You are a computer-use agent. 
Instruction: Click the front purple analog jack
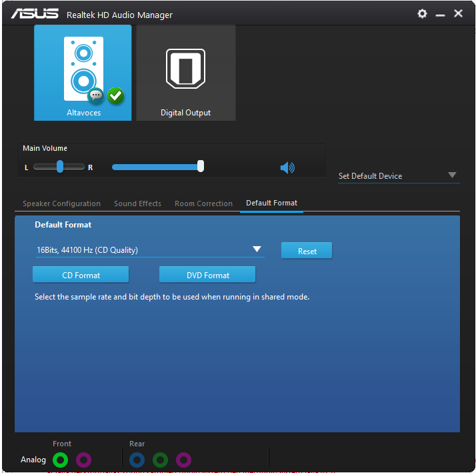tap(83, 460)
